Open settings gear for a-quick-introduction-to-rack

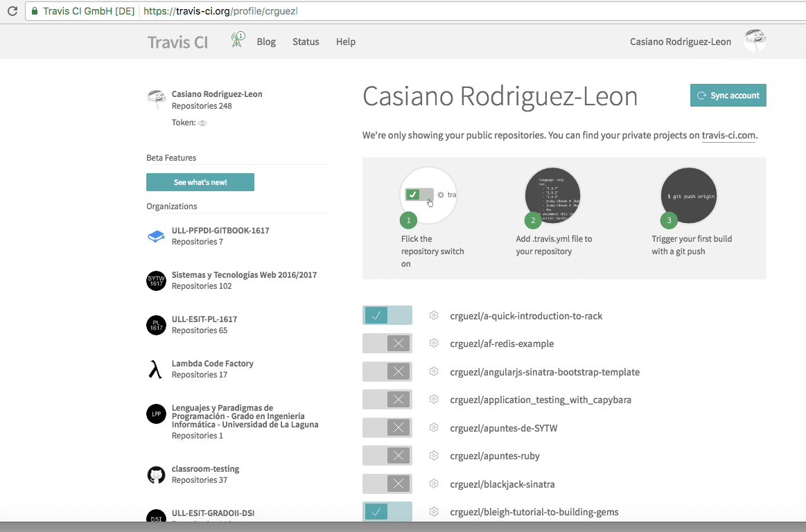pyautogui.click(x=434, y=316)
